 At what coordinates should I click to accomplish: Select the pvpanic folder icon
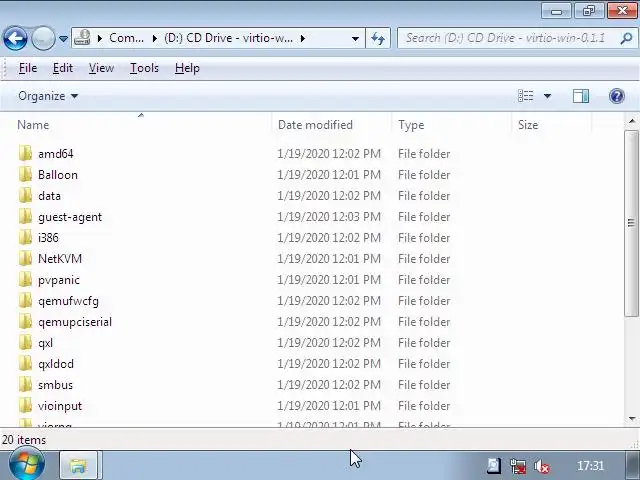[x=25, y=280]
